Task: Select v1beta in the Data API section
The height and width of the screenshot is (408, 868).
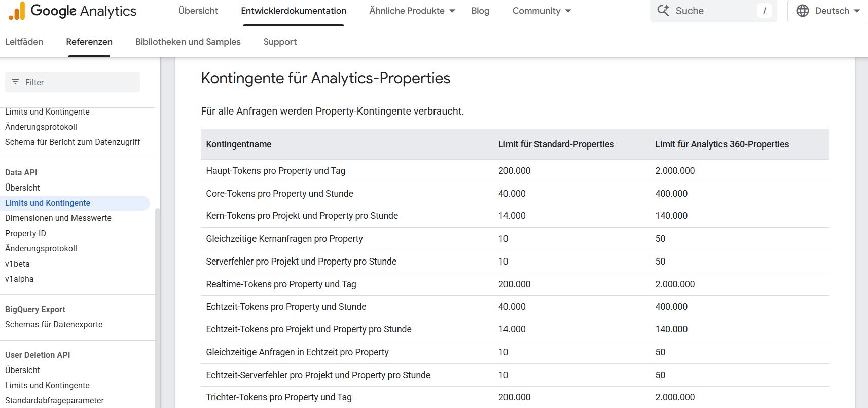Action: [17, 264]
